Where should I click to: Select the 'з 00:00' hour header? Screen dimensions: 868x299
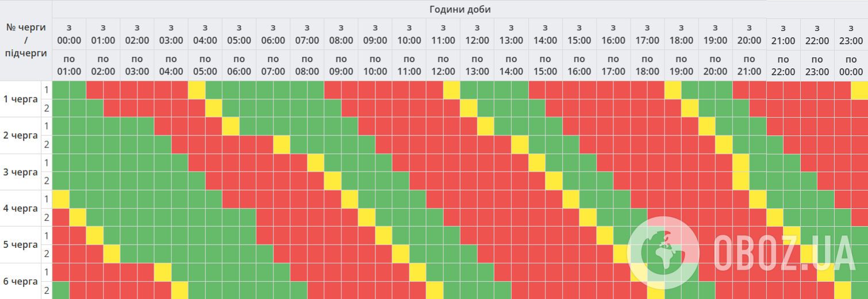tap(69, 34)
